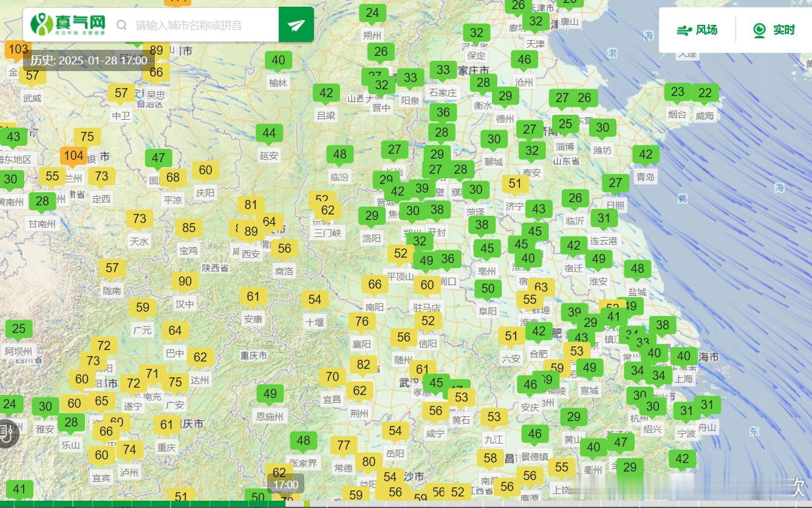Screen dimensions: 812x508
Task: Select the AQI 42 marker for 青岛
Action: tap(646, 154)
